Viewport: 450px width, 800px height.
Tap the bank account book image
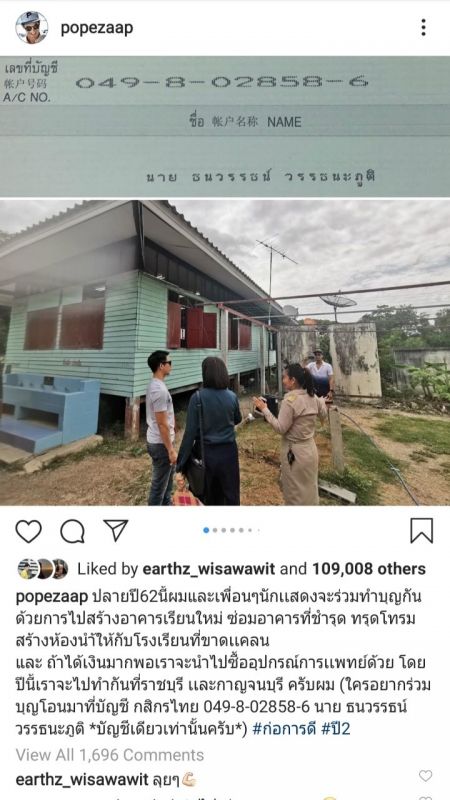click(225, 126)
